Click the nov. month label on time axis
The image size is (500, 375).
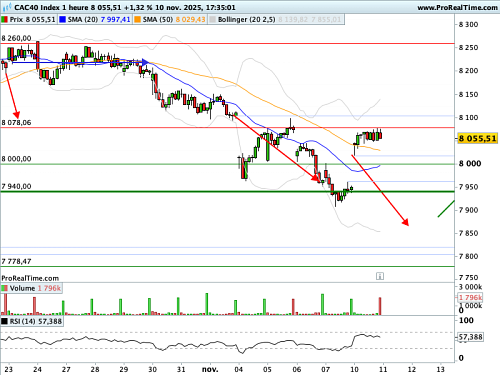point(210,369)
